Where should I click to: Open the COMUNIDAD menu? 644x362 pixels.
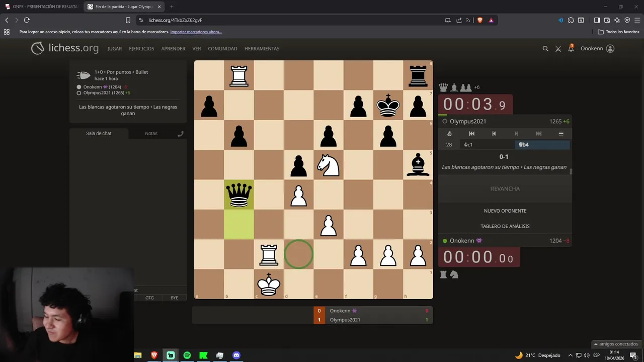[222, 49]
